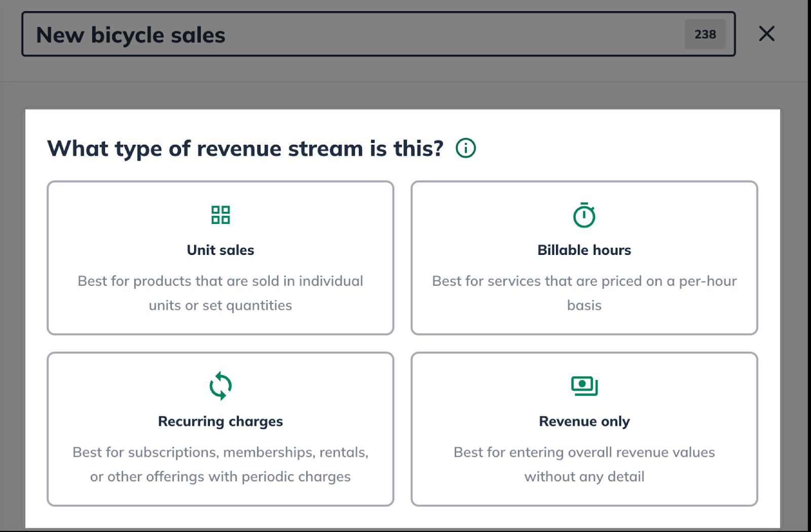Select the 'Revenue only' title
Image resolution: width=811 pixels, height=532 pixels.
584,422
